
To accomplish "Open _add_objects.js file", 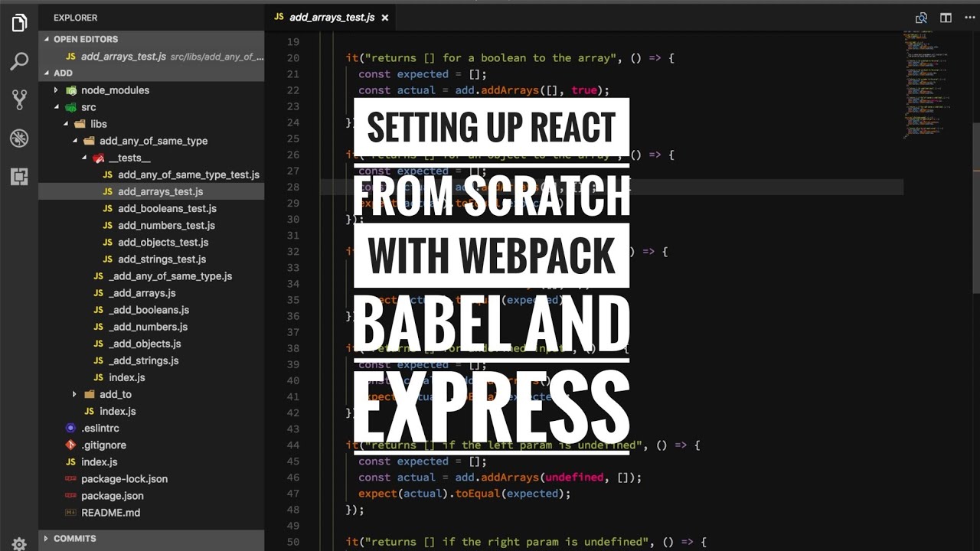I will pos(152,344).
